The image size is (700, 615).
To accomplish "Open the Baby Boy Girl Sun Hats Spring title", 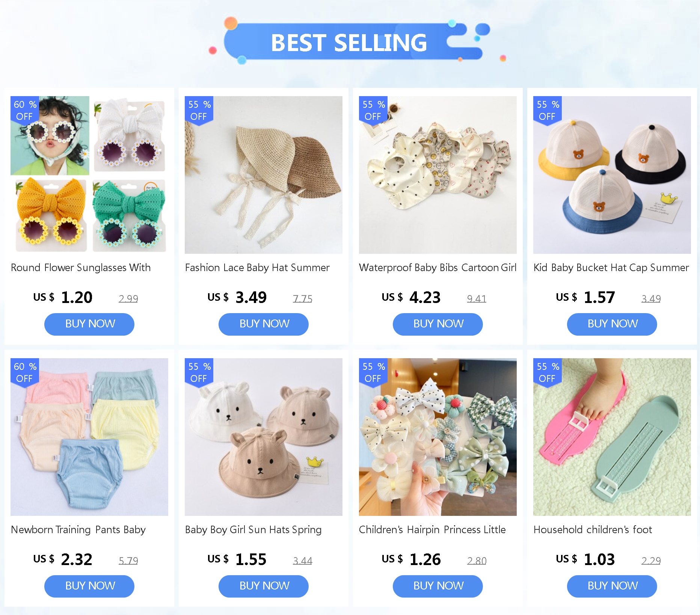I will click(253, 530).
